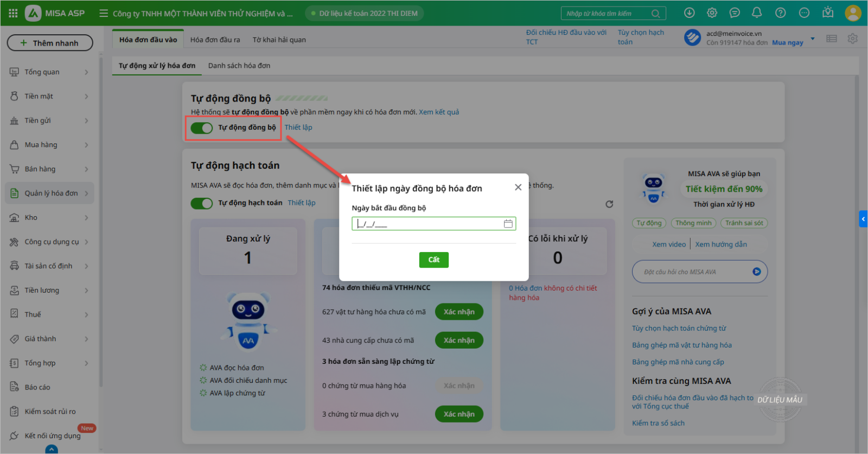Close the Thiết lập ngày đồng bộ dialog
Image resolution: width=868 pixels, height=454 pixels.
518,187
